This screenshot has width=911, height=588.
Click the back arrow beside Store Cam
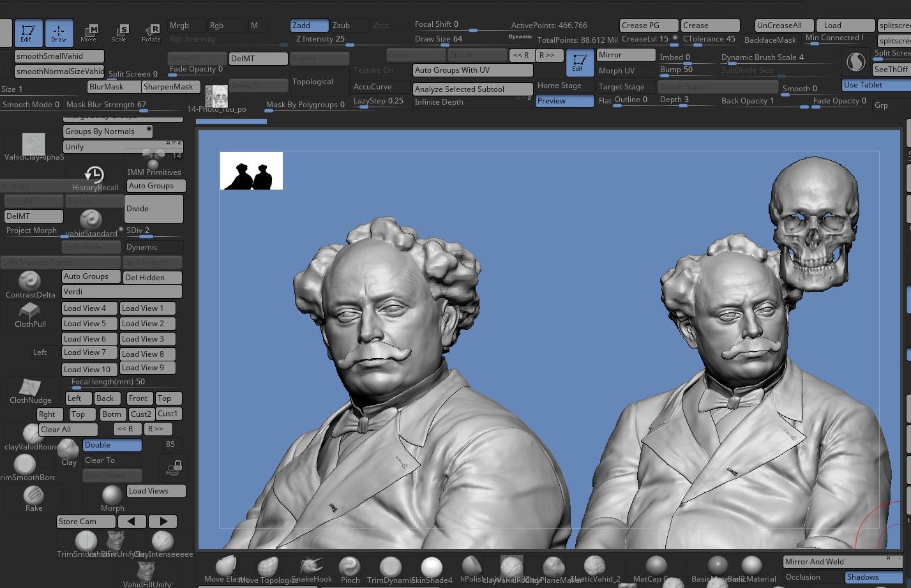pyautogui.click(x=132, y=521)
